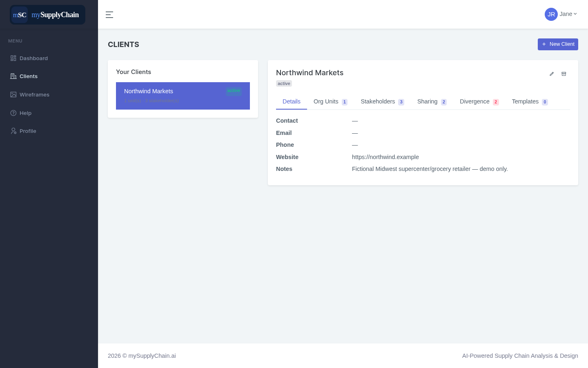588x368 pixels.
Task: Click the Phone field label
Action: 285,145
